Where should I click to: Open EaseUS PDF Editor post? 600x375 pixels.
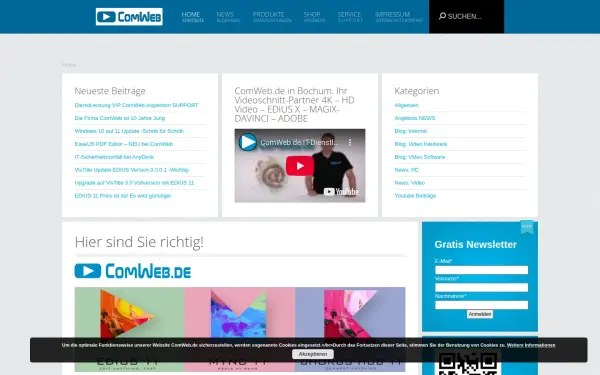coord(124,144)
